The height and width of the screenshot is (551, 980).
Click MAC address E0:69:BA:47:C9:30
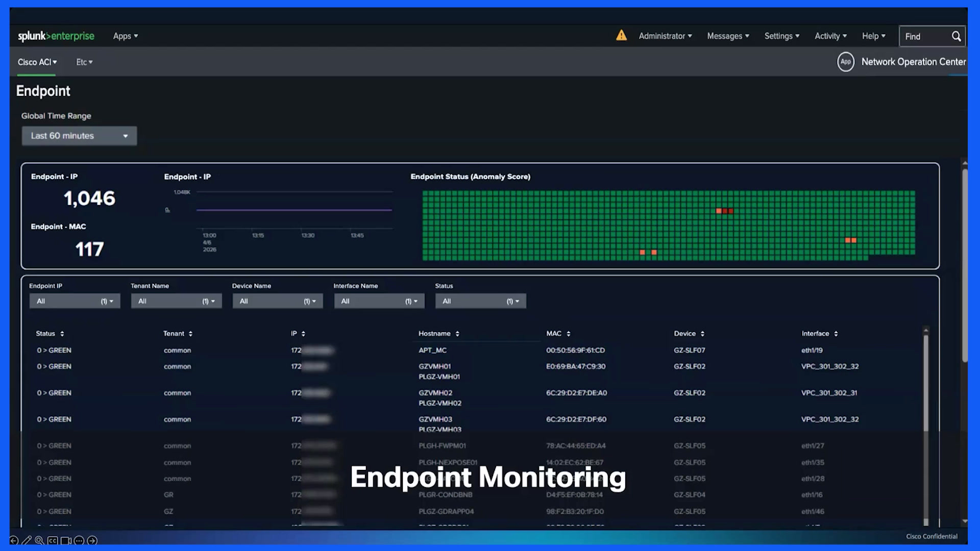coord(575,366)
